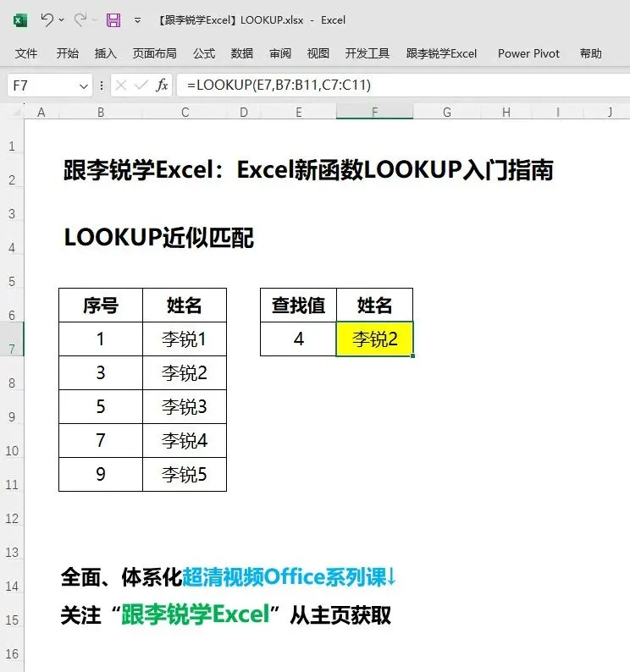
Task: Select column I header
Action: (x=557, y=113)
